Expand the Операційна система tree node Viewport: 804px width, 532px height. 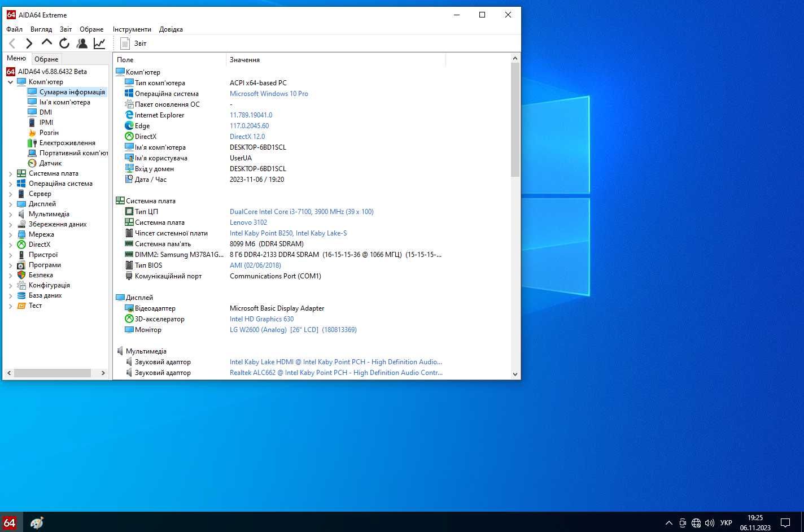coord(10,184)
